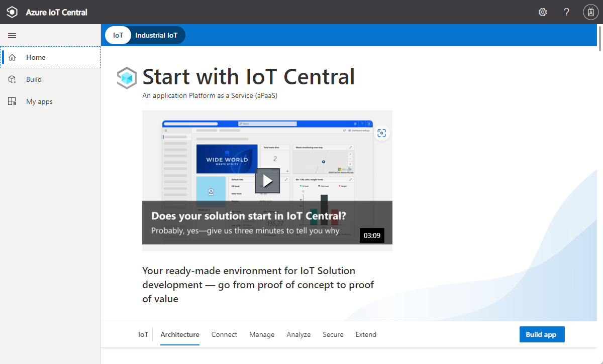The image size is (603, 364).
Task: Click the Azure IoT Central logo icon
Action: pos(12,12)
